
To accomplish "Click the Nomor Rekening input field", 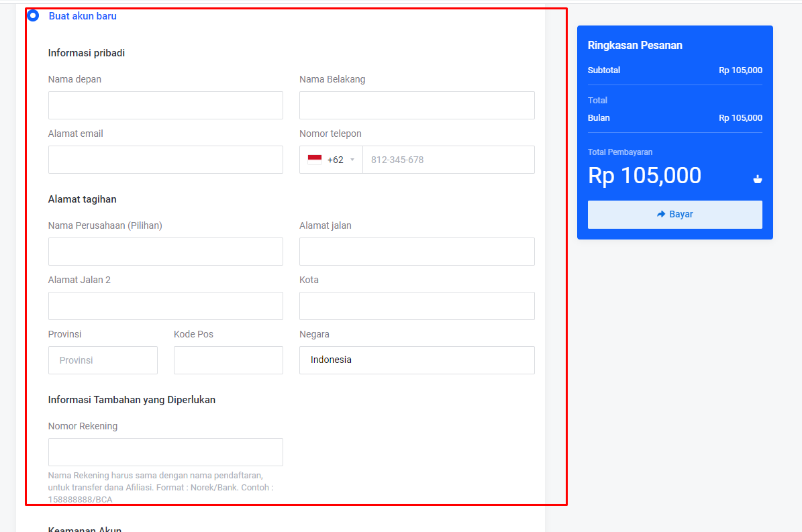I will [166, 452].
